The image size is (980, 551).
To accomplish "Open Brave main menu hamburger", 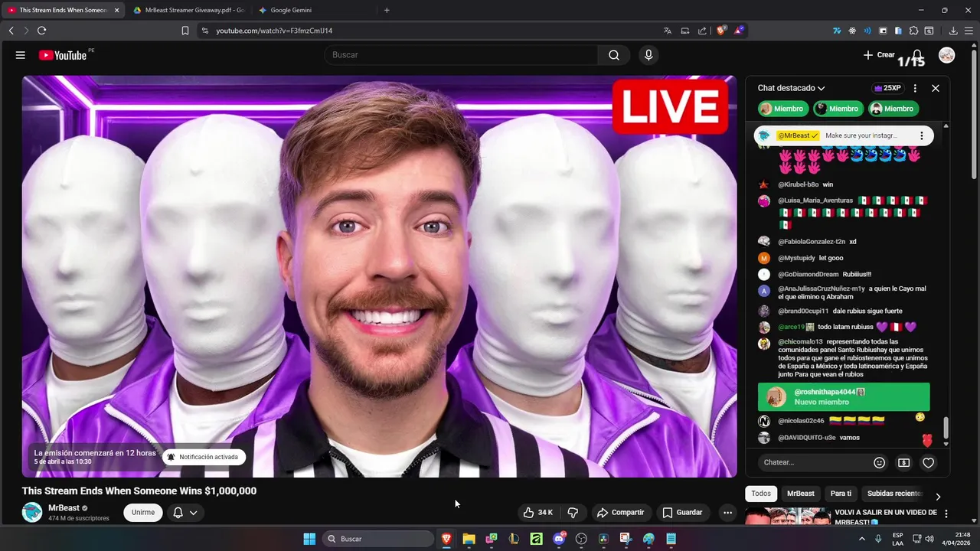I will (x=969, y=31).
